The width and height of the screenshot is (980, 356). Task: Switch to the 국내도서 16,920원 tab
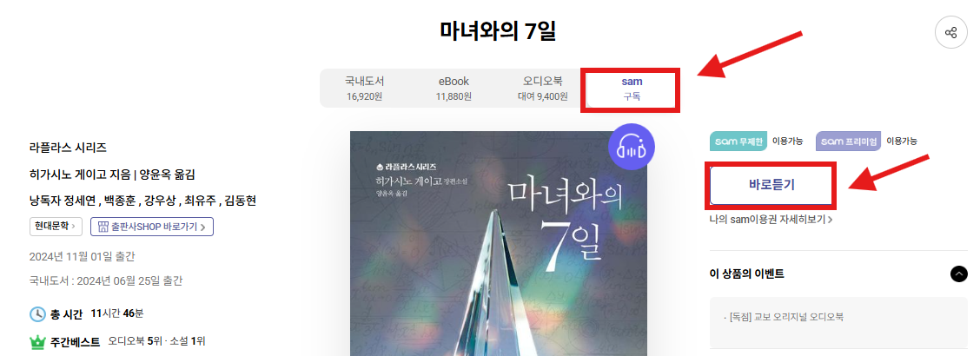click(x=364, y=88)
